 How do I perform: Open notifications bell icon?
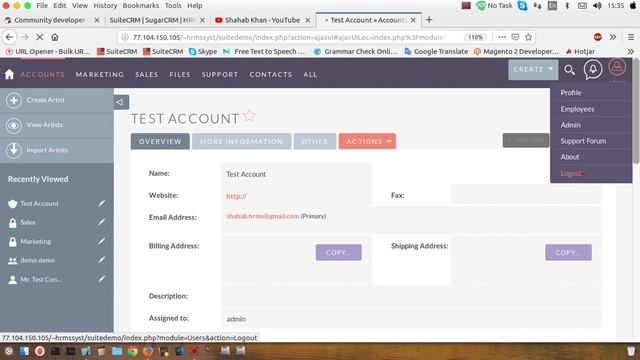point(593,70)
